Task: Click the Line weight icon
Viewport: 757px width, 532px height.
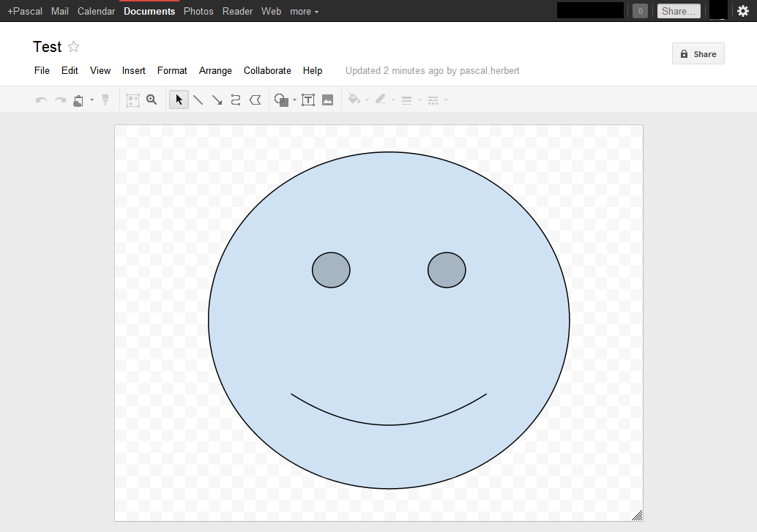Action: coord(406,100)
